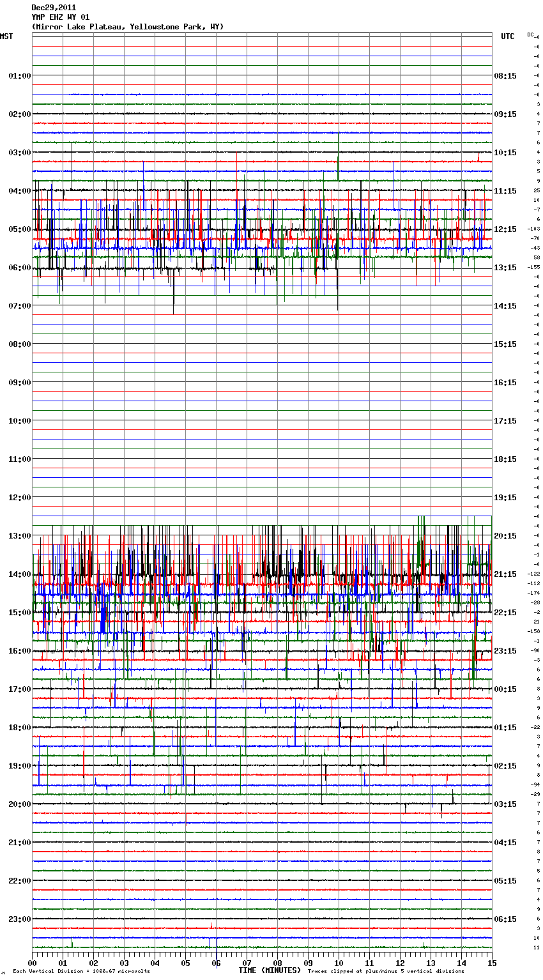Click the 19:15 UTC time label
The height and width of the screenshot is (980, 543).
pyautogui.click(x=505, y=498)
